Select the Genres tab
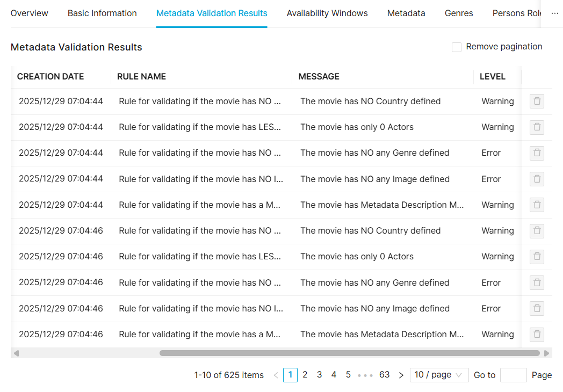The width and height of the screenshot is (563, 392). [459, 13]
